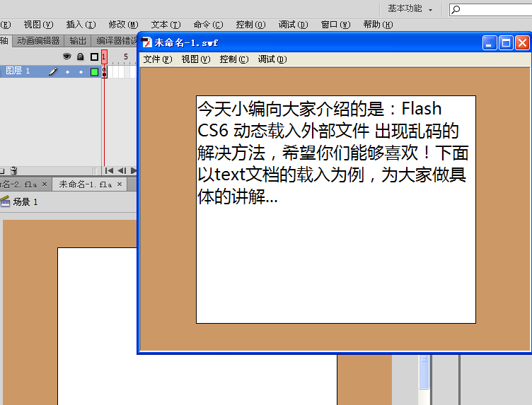Screen dimensions: 532x405
Task: Open 调试(D) menu in SWF player window
Action: (x=272, y=59)
